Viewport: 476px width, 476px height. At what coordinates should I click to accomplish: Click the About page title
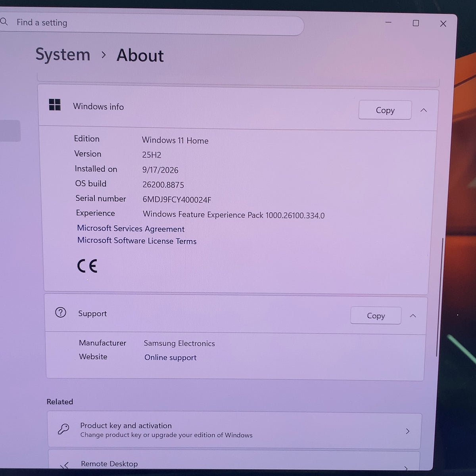point(140,56)
